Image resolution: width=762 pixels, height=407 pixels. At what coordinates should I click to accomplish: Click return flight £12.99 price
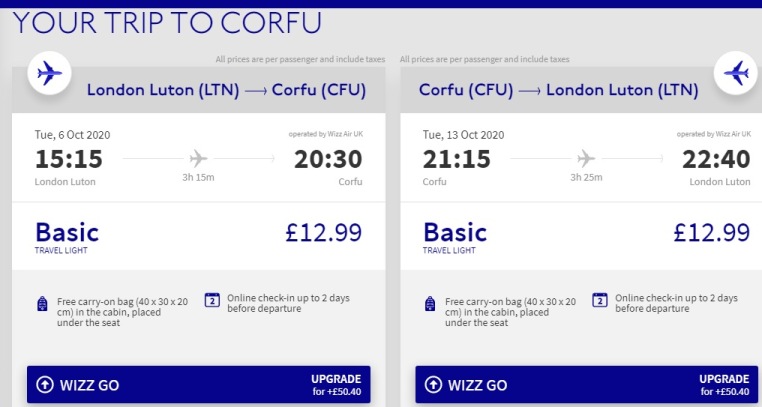tap(711, 233)
